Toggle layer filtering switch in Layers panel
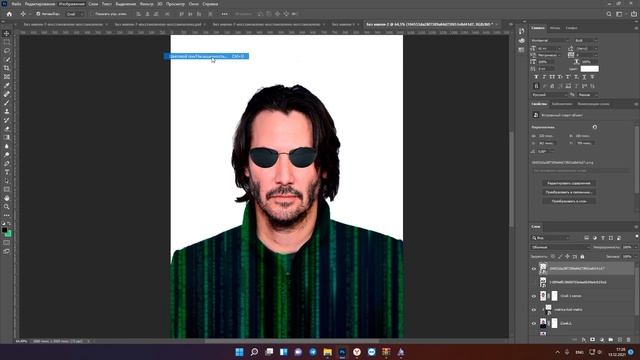640x360 pixels. pyautogui.click(x=637, y=237)
